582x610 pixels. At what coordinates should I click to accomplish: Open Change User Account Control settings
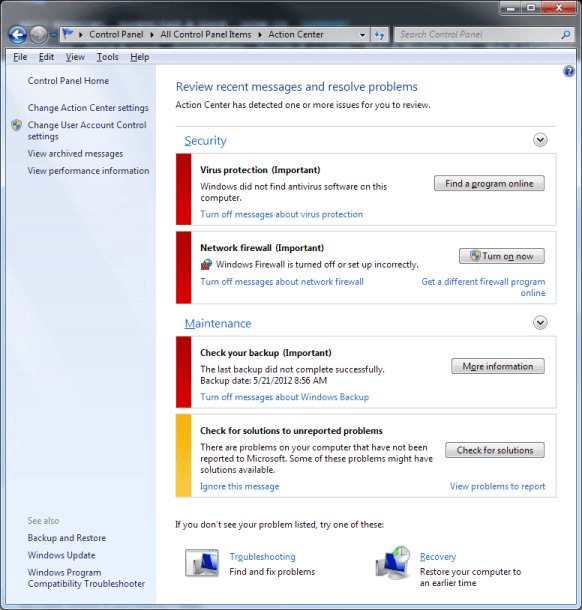pyautogui.click(x=87, y=130)
